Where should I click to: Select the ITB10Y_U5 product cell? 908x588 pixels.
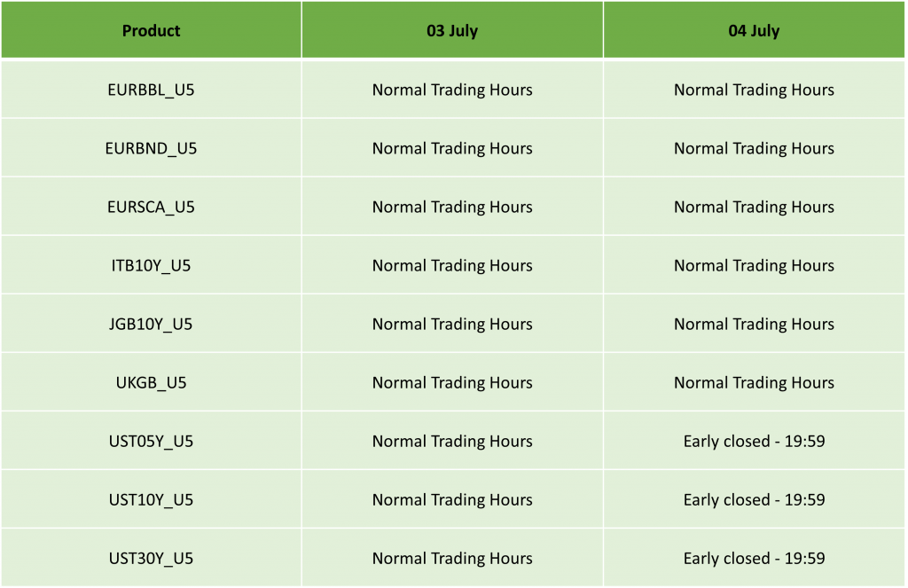[151, 265]
